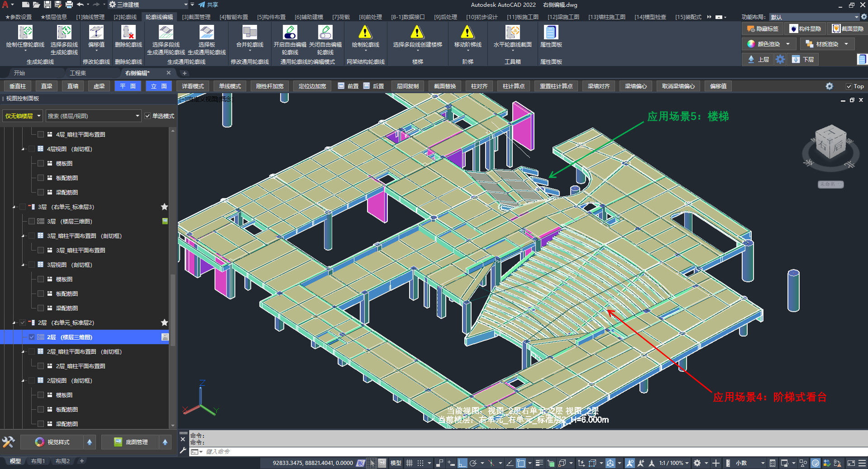868x469 pixels.
Task: Click 选择多段线创建楼梯 warning icon
Action: pyautogui.click(x=417, y=33)
